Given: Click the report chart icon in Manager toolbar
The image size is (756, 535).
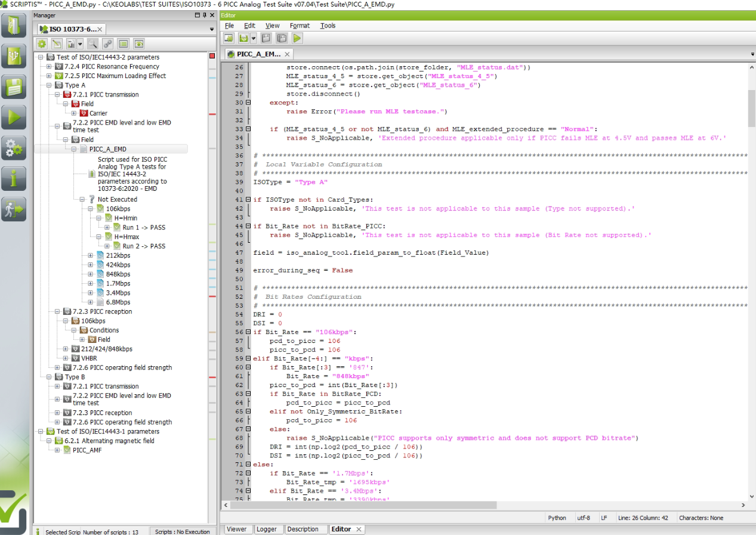Looking at the screenshot, I should (x=71, y=44).
